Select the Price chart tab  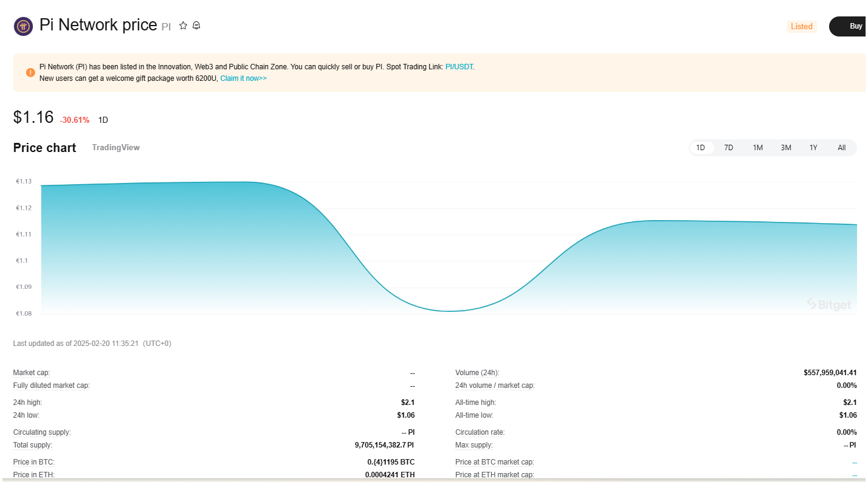[x=44, y=148]
